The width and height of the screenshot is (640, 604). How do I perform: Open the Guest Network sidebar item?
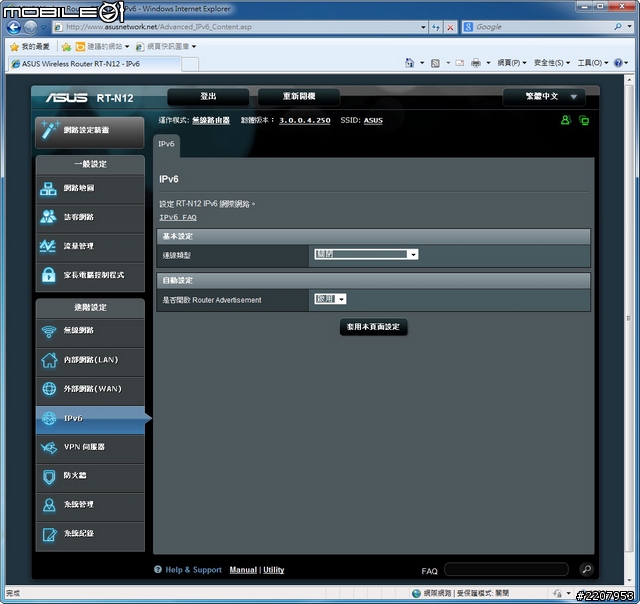point(90,217)
